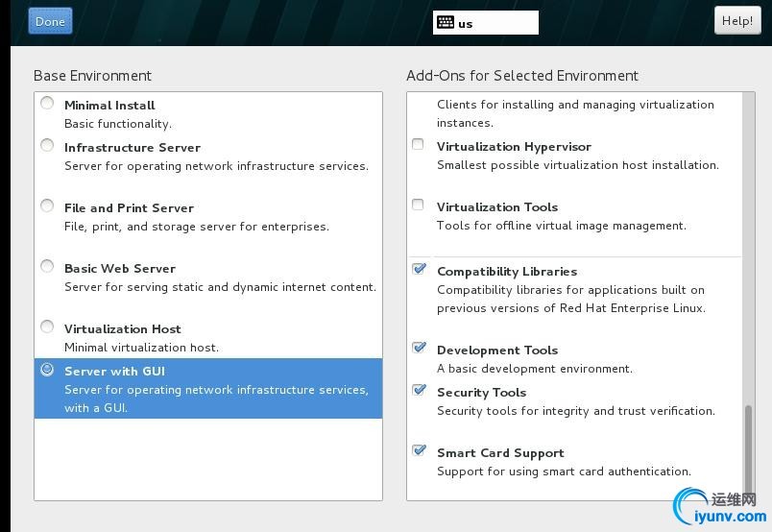Open the Help dialog
Viewport: 772px width, 532px height.
(736, 20)
